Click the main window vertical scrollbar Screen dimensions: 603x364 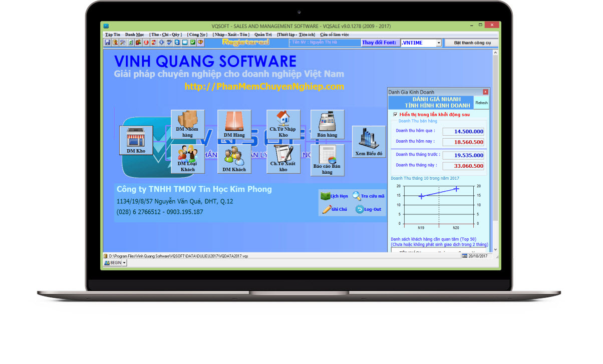click(x=495, y=150)
